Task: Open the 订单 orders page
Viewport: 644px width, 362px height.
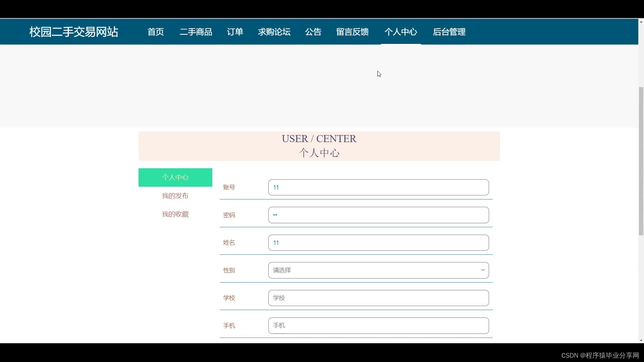Action: (x=235, y=32)
